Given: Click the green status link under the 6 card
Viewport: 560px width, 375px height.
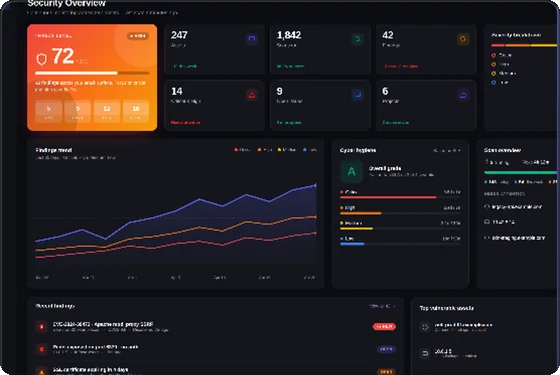Looking at the screenshot, I should [x=396, y=122].
